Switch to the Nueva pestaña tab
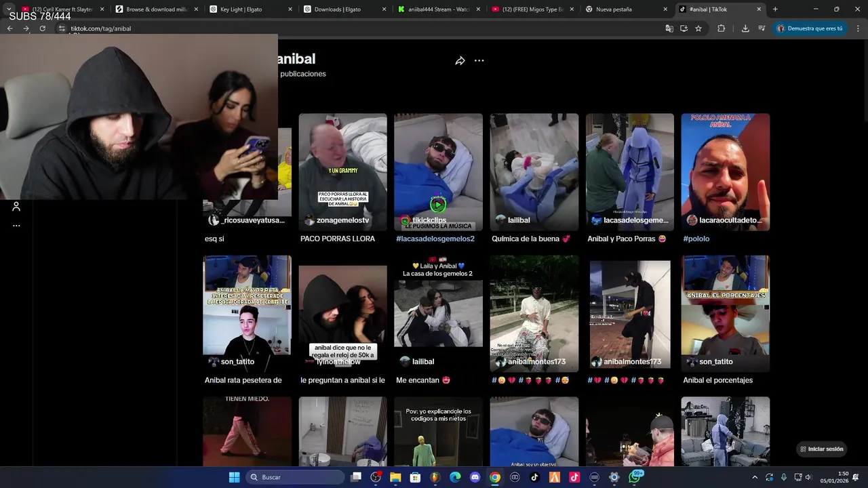 (627, 9)
